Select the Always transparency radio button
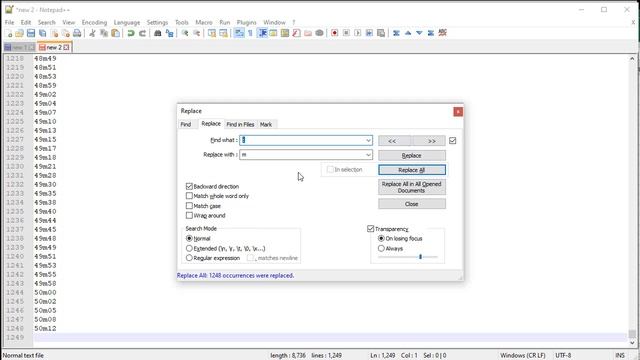Viewport: 640px width, 360px height. [x=381, y=248]
